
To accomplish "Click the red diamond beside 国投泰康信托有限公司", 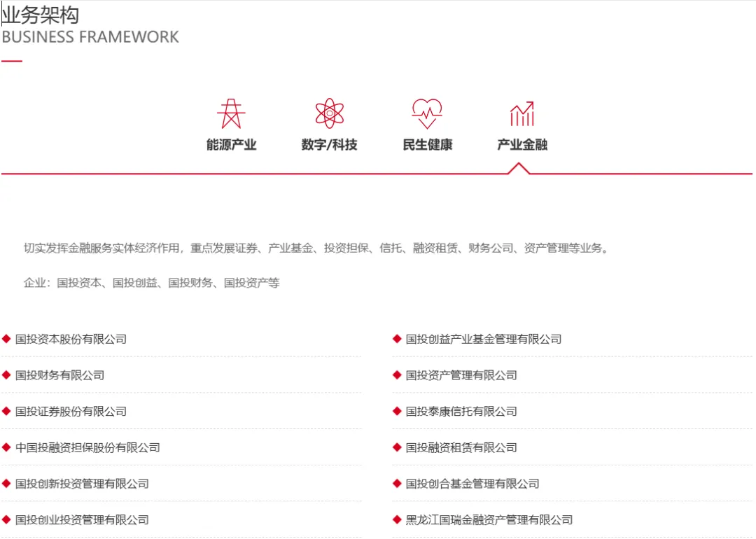I will click(x=398, y=411).
